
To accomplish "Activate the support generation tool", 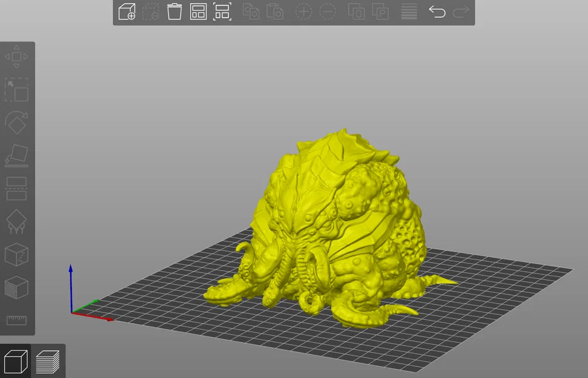I will [x=17, y=222].
